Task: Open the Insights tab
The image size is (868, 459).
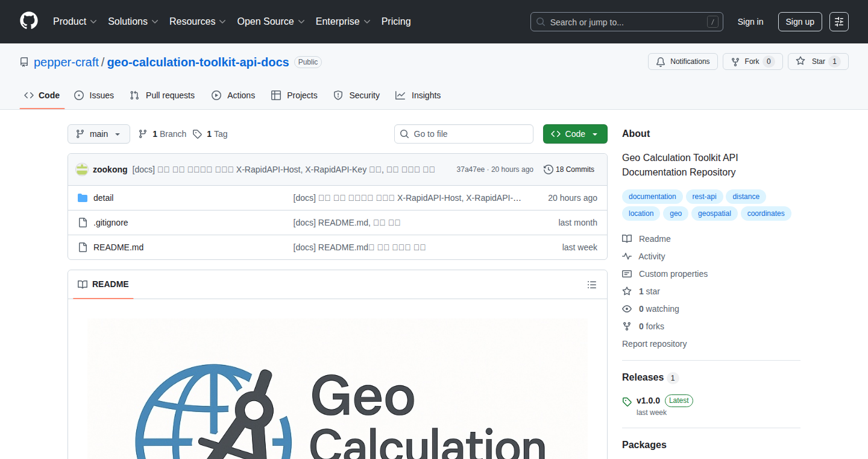Action: click(x=418, y=95)
